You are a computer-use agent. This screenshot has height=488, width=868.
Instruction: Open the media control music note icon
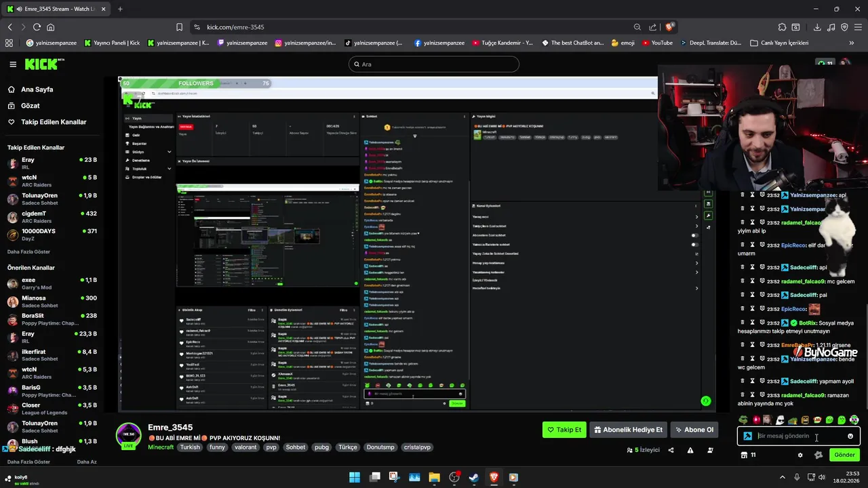pos(831,27)
